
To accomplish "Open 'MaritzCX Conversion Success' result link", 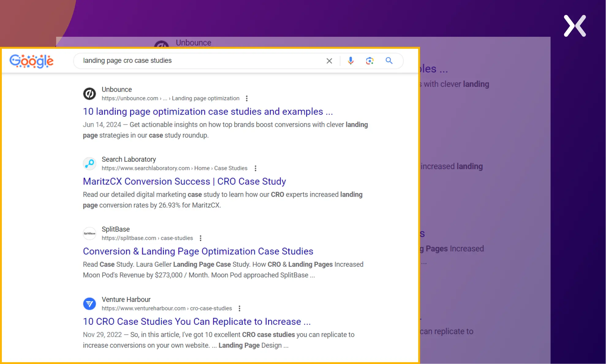I will pyautogui.click(x=184, y=181).
